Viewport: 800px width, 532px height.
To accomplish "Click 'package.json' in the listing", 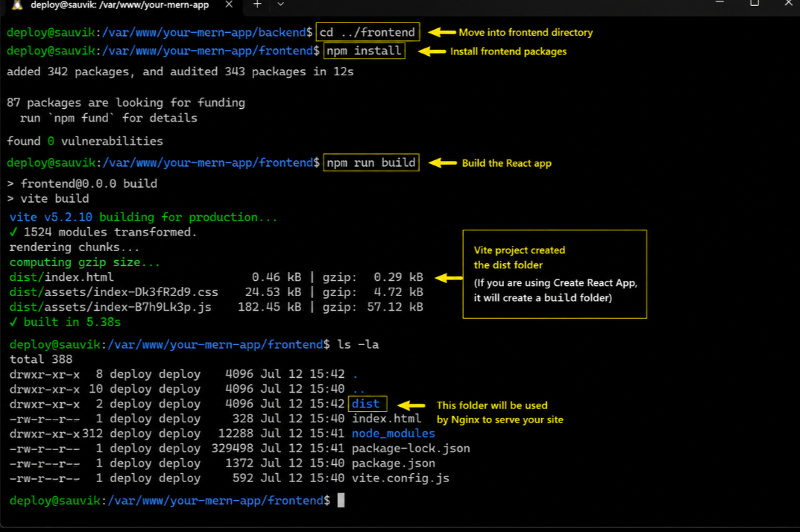I will 394,463.
